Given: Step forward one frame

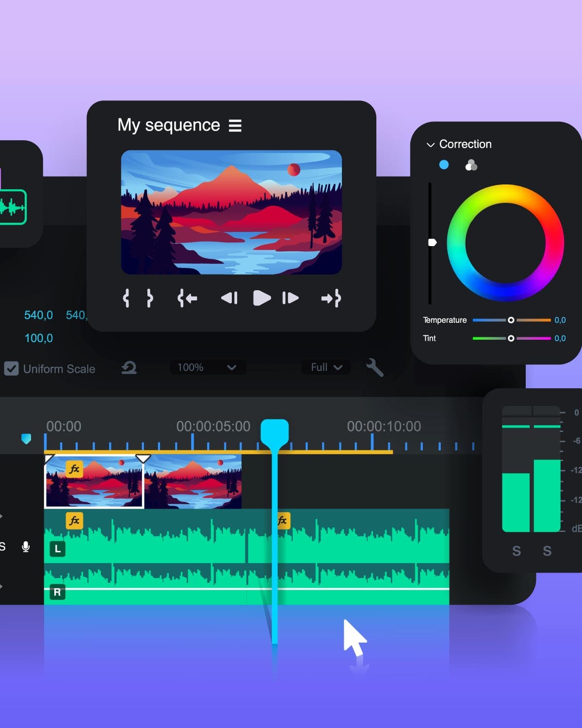Looking at the screenshot, I should pos(290,298).
